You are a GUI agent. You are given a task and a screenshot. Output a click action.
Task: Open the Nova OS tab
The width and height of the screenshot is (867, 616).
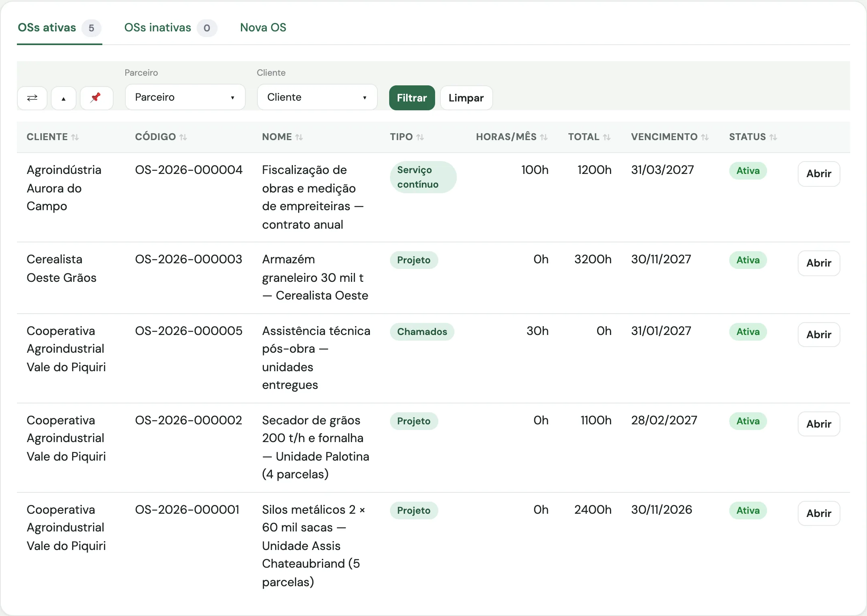coord(263,28)
